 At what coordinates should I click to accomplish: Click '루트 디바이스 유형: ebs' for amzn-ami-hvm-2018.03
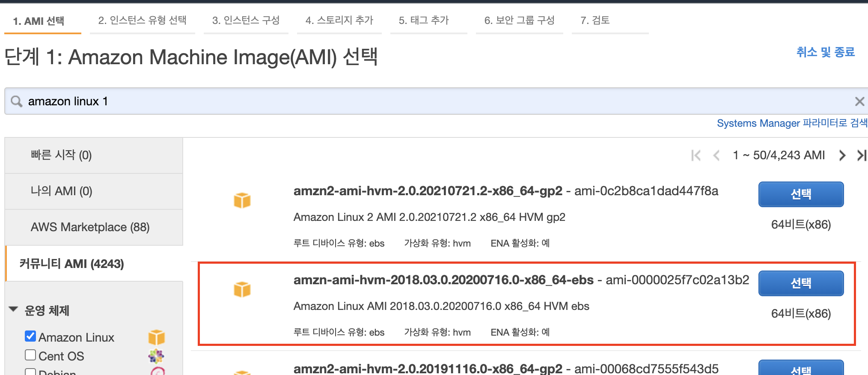tap(339, 332)
